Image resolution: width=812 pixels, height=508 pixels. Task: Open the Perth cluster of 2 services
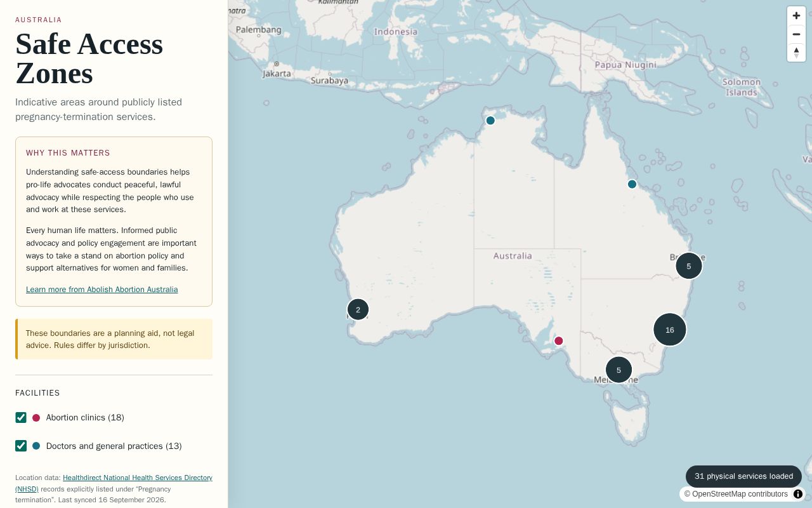358,310
